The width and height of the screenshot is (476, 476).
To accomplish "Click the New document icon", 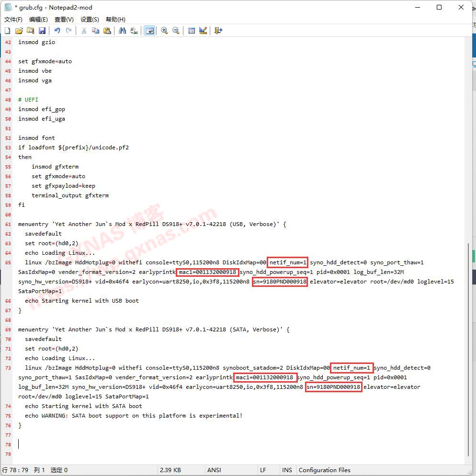I will point(7,31).
